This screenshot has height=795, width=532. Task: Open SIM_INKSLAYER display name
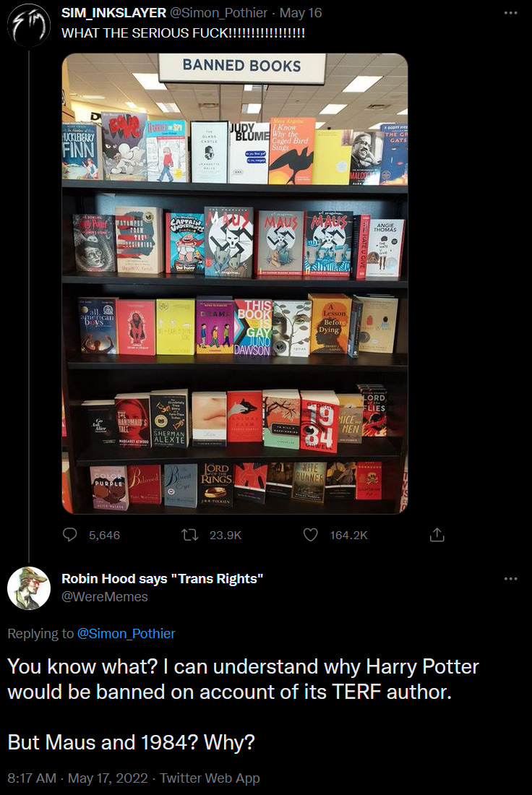pos(113,13)
